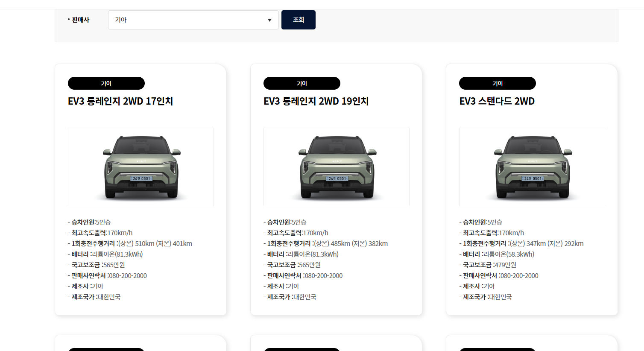Select the EV3 롱레인지 2WD 19인치 car image

pyautogui.click(x=337, y=167)
